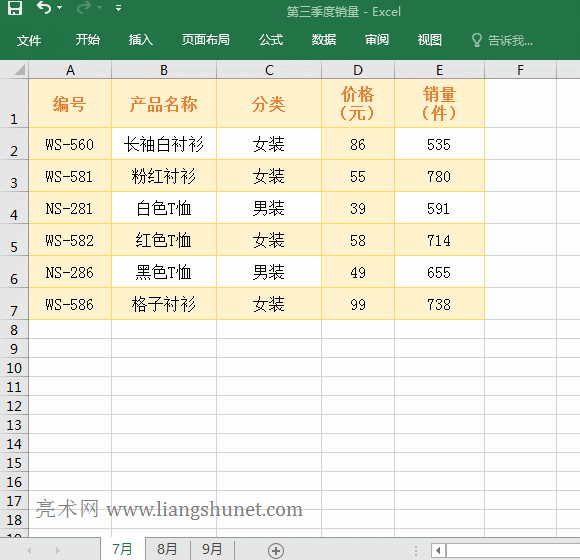Select the 价格(元) header cell

coord(358,104)
